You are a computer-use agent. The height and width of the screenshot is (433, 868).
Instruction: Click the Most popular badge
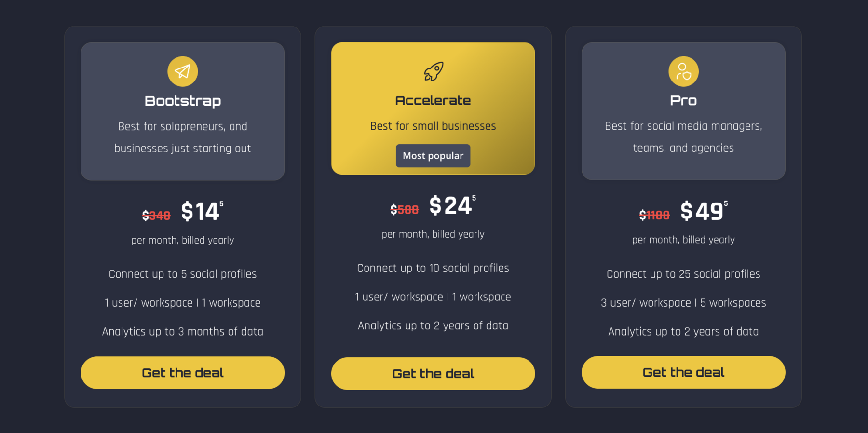pyautogui.click(x=433, y=156)
